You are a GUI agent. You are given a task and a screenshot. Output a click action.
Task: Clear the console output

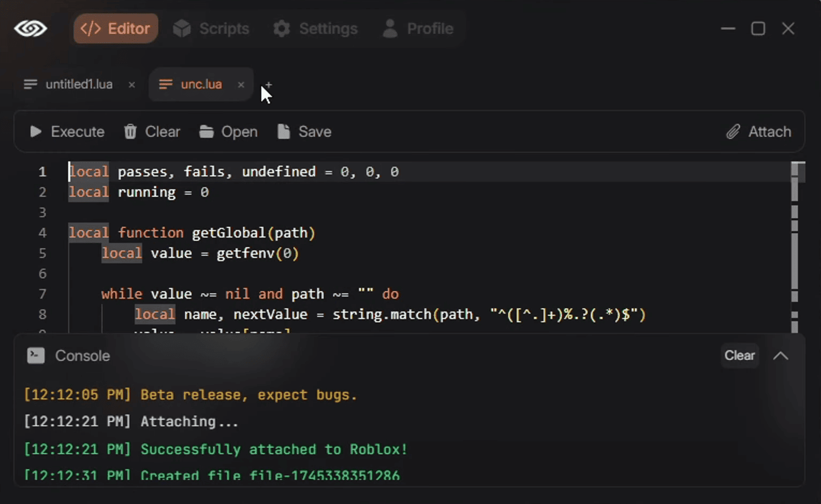739,355
